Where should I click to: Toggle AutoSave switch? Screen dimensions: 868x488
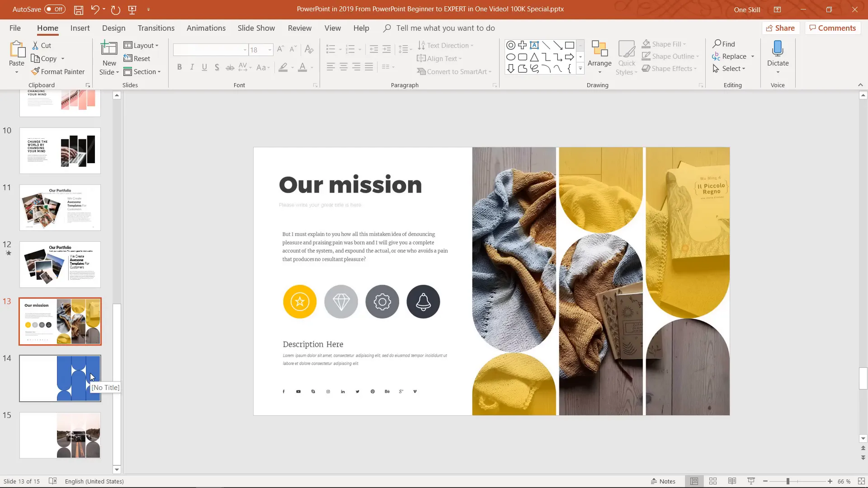[55, 9]
